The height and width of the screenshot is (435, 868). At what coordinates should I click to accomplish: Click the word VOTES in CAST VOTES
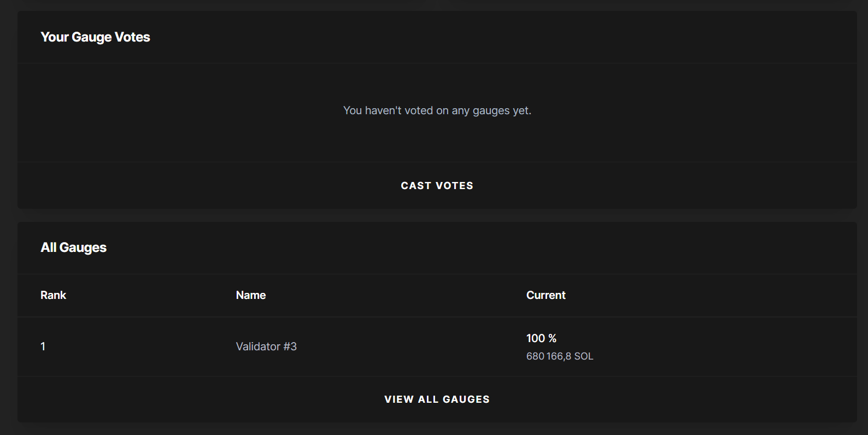[454, 186]
